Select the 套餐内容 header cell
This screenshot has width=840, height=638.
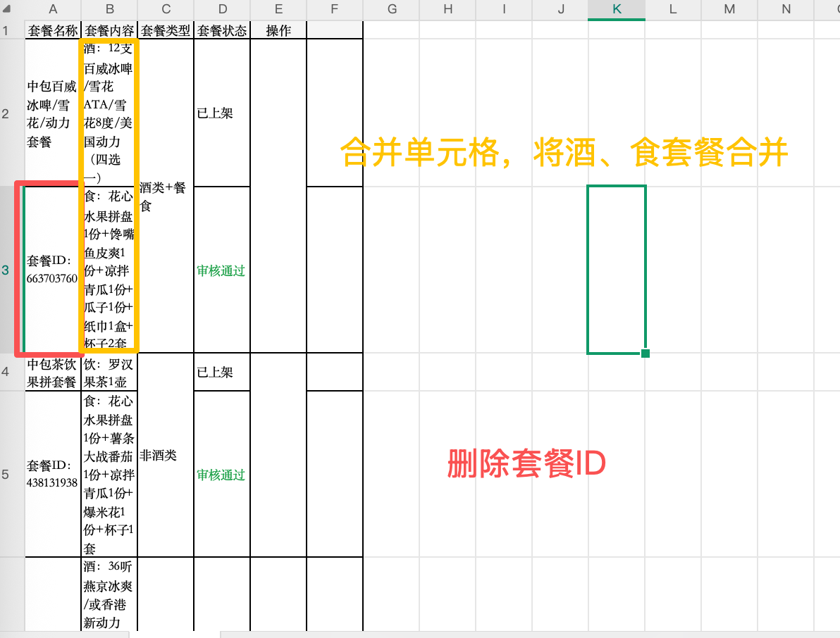click(109, 30)
